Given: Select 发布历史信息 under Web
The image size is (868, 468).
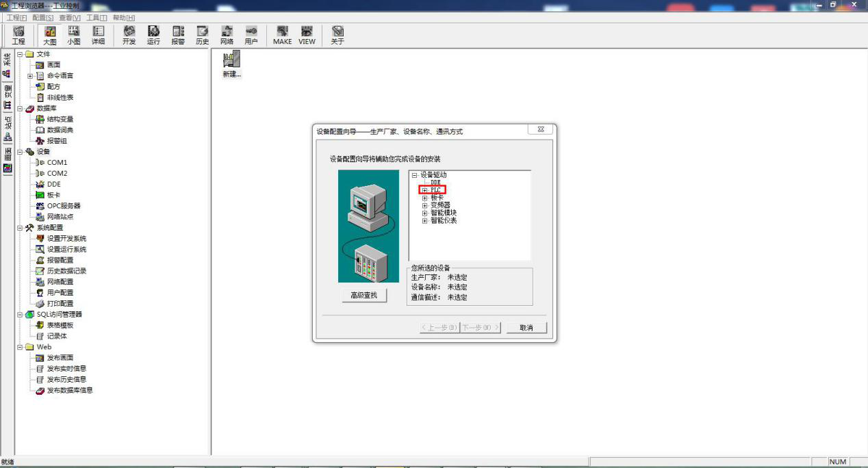Looking at the screenshot, I should pyautogui.click(x=66, y=379).
